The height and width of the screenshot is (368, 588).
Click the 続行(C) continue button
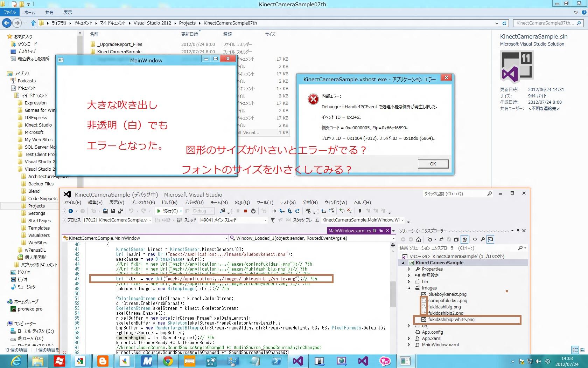[167, 211]
